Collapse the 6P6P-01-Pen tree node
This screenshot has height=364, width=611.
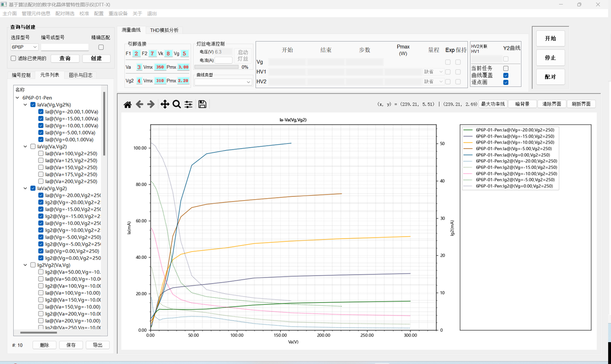(x=18, y=98)
